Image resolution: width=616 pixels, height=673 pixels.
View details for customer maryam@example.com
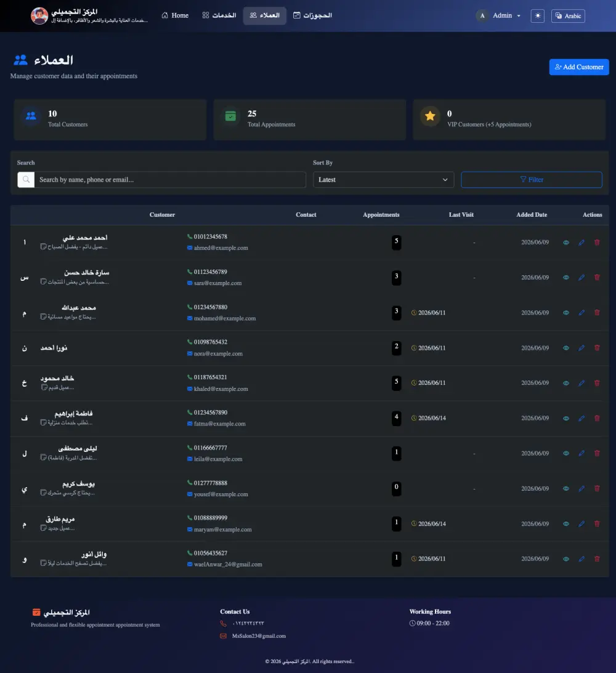coord(565,523)
